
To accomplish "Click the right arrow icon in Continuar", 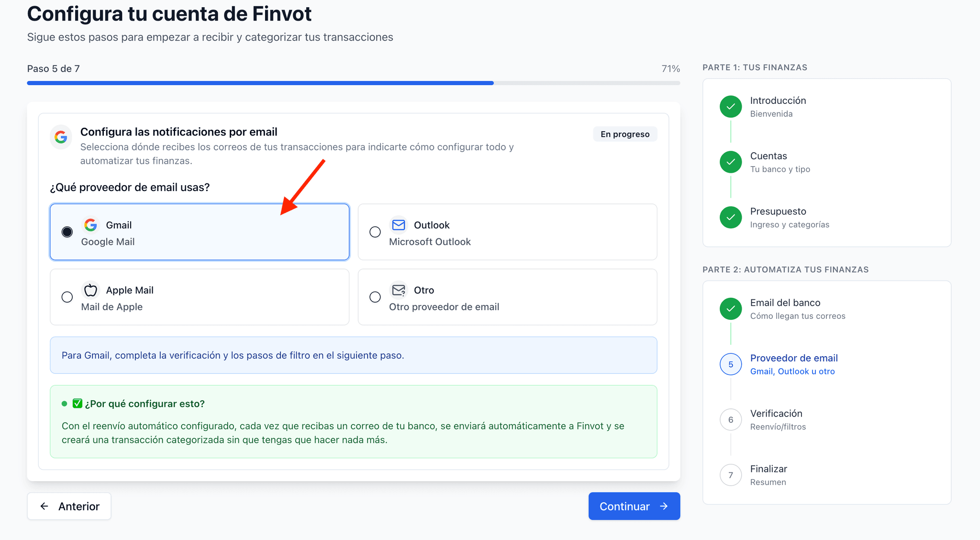I will click(x=664, y=506).
